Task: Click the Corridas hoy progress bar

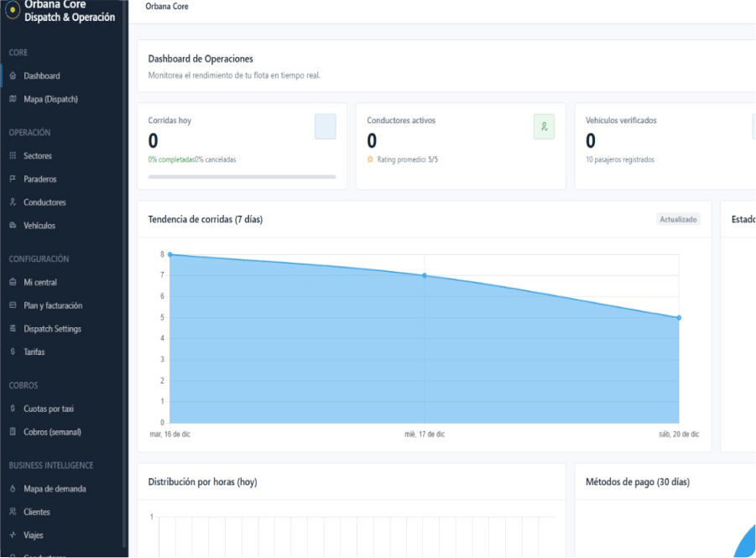Action: point(242,177)
